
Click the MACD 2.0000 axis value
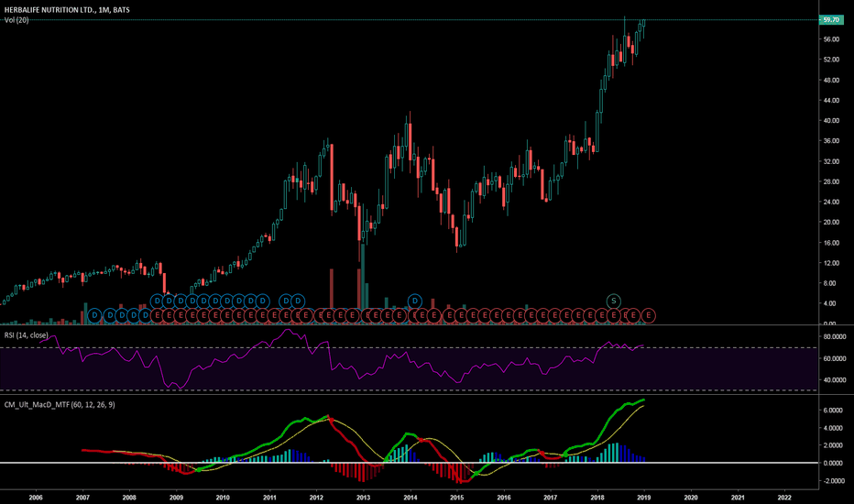pyautogui.click(x=833, y=445)
